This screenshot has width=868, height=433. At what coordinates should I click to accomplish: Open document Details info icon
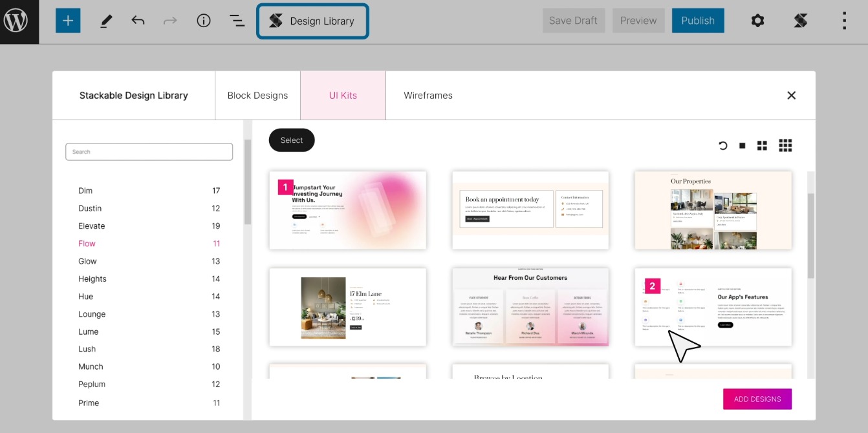coord(204,21)
